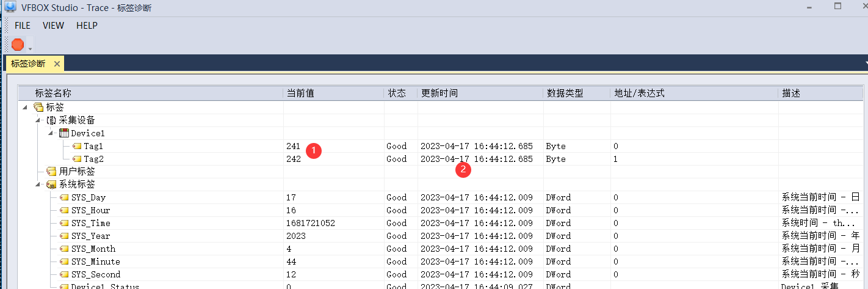Open tab list dropdown at far right
The width and height of the screenshot is (868, 289).
click(866, 64)
